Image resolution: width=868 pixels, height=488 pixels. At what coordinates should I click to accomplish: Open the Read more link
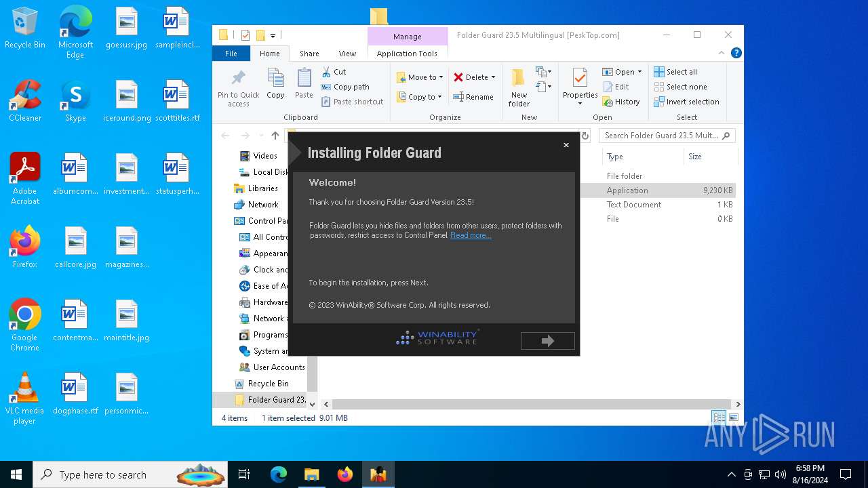click(471, 235)
